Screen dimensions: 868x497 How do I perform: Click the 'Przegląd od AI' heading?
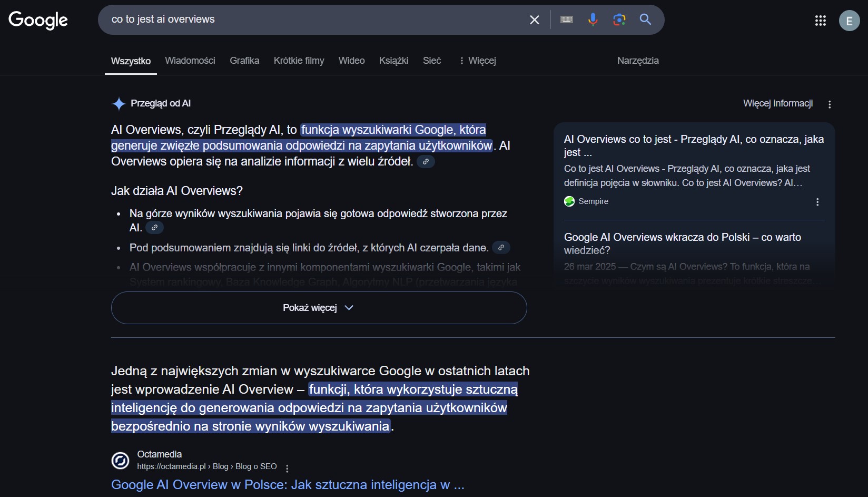pyautogui.click(x=161, y=103)
